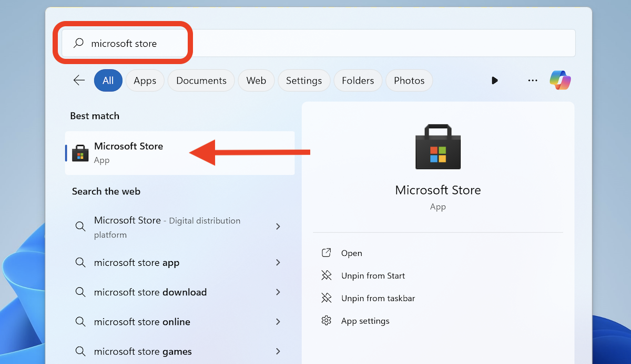Screen dimensions: 631x364
Task: Open the three-dot more options menu
Action: pyautogui.click(x=532, y=80)
